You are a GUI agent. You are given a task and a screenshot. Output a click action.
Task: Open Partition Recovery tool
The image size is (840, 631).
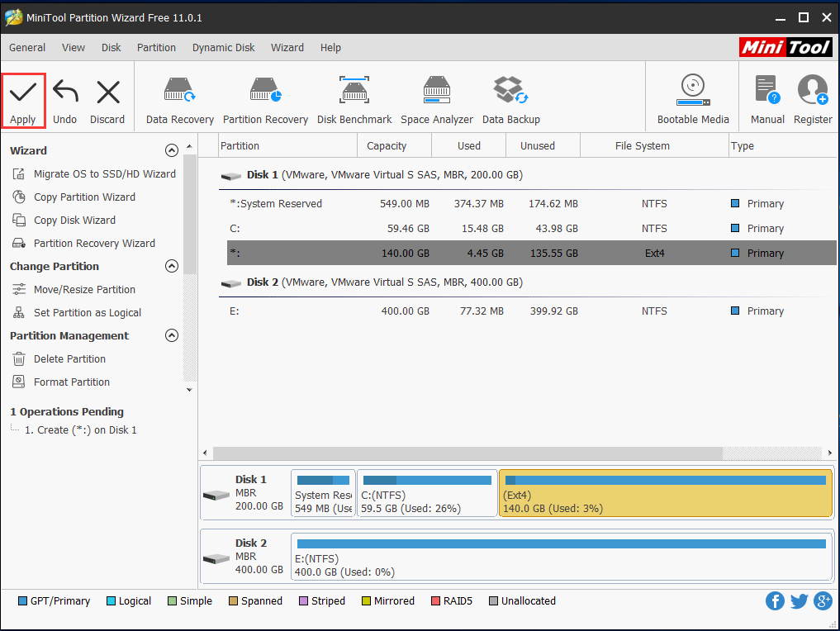click(266, 102)
